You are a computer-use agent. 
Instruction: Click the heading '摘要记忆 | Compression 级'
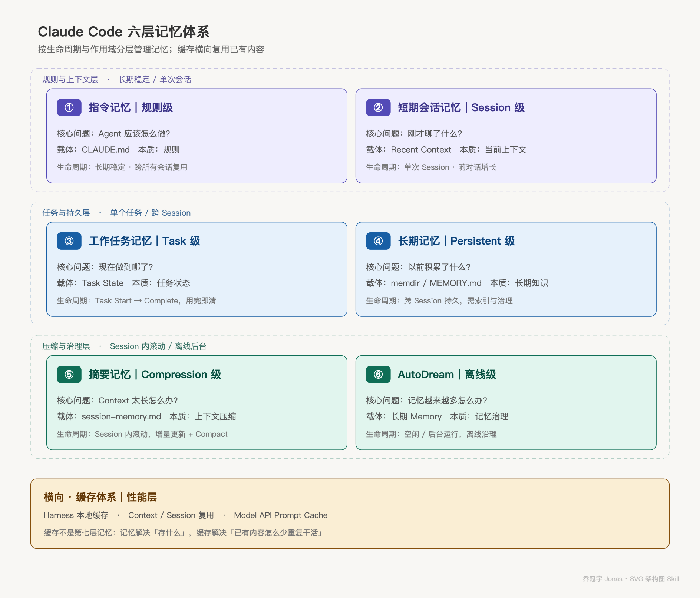click(155, 374)
